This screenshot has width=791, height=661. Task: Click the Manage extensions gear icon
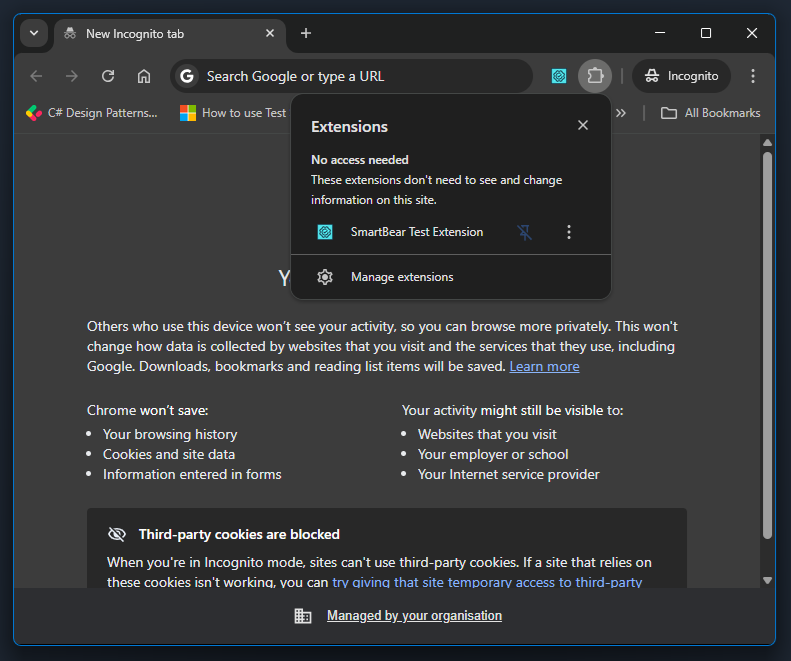[325, 277]
